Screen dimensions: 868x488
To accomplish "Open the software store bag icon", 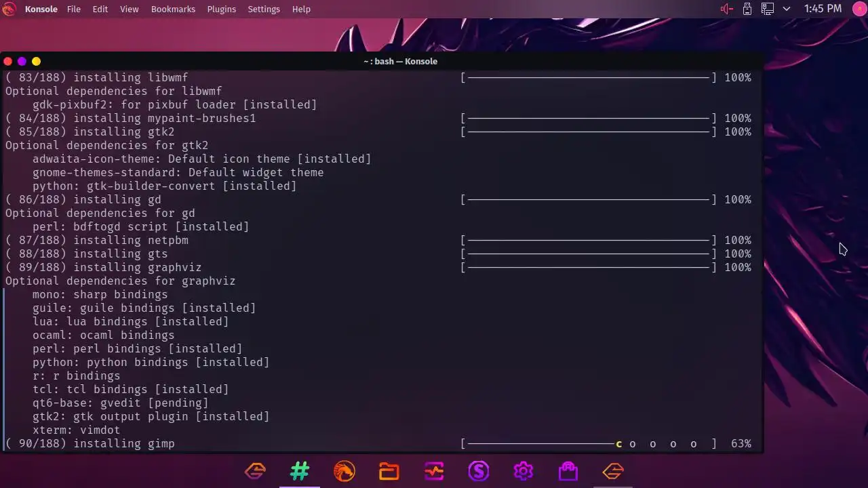I will point(568,470).
